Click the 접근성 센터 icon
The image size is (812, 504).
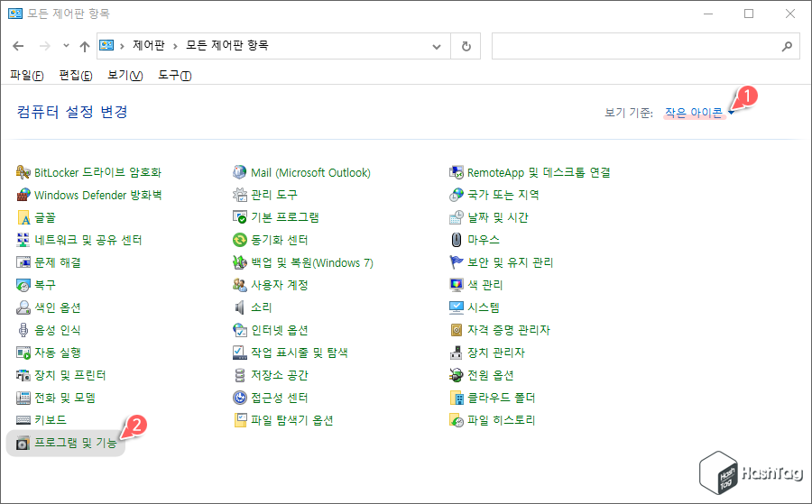[239, 398]
